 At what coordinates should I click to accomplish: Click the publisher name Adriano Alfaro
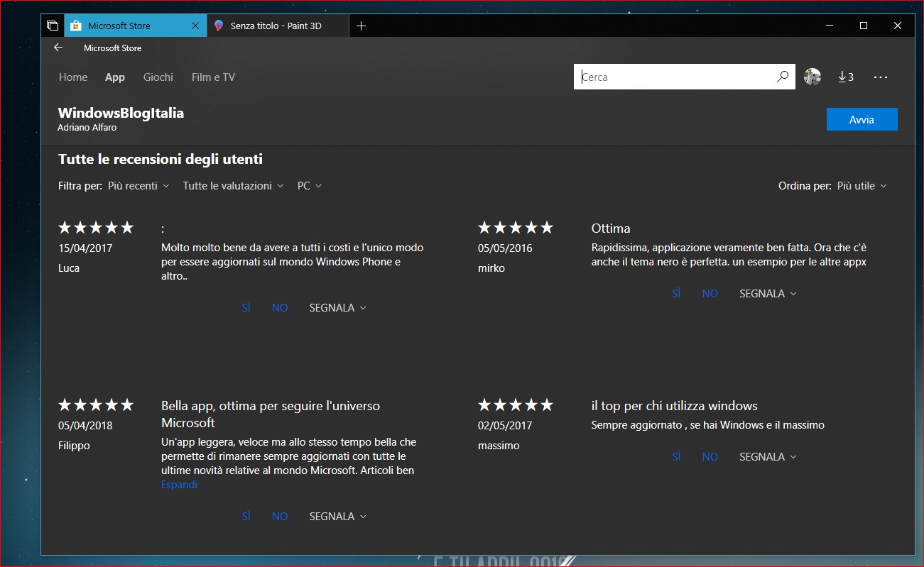(x=87, y=128)
